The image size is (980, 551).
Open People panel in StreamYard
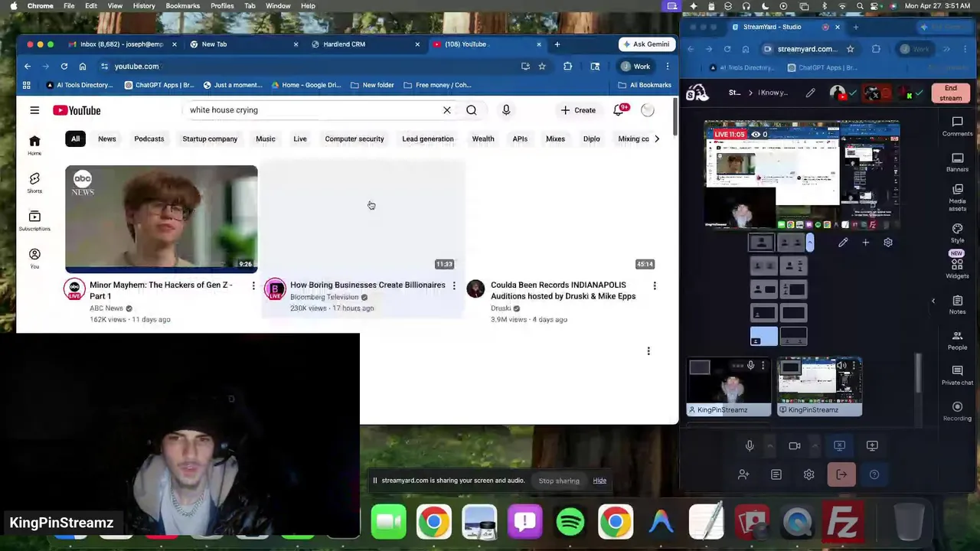pyautogui.click(x=957, y=340)
